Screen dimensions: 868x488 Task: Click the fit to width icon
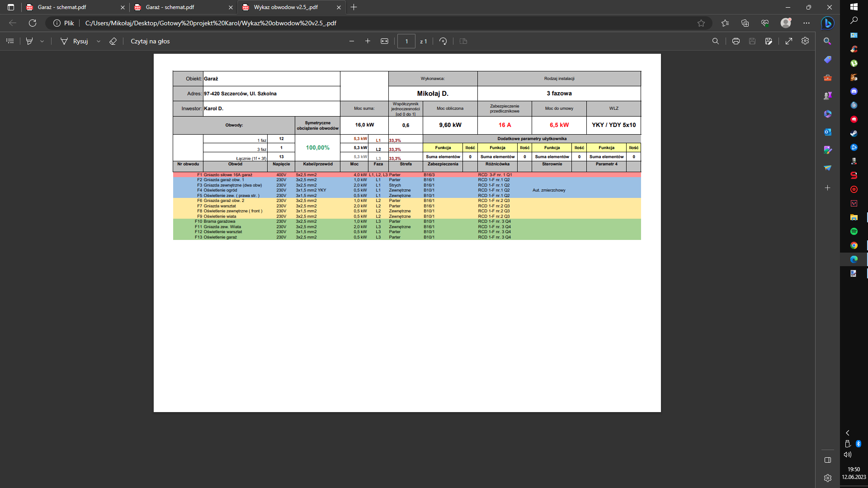pyautogui.click(x=384, y=41)
